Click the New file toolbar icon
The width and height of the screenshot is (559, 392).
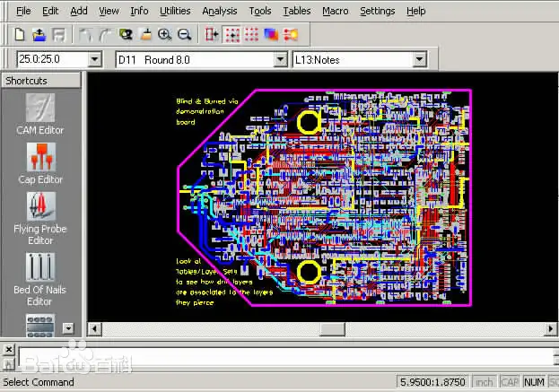click(20, 35)
